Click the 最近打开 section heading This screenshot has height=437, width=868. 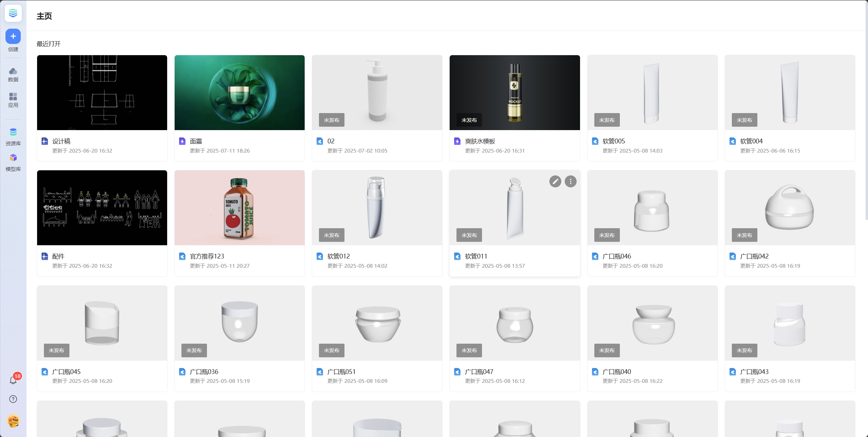[49, 44]
